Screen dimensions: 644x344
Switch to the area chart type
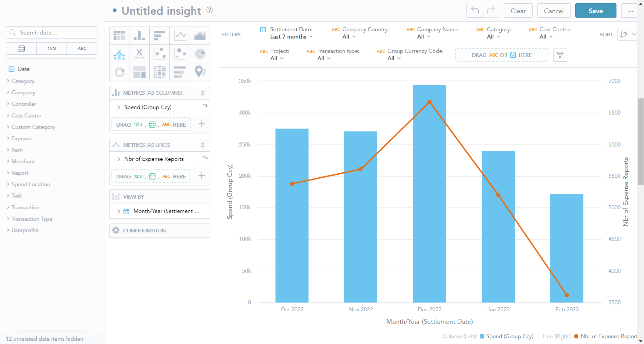click(x=200, y=35)
